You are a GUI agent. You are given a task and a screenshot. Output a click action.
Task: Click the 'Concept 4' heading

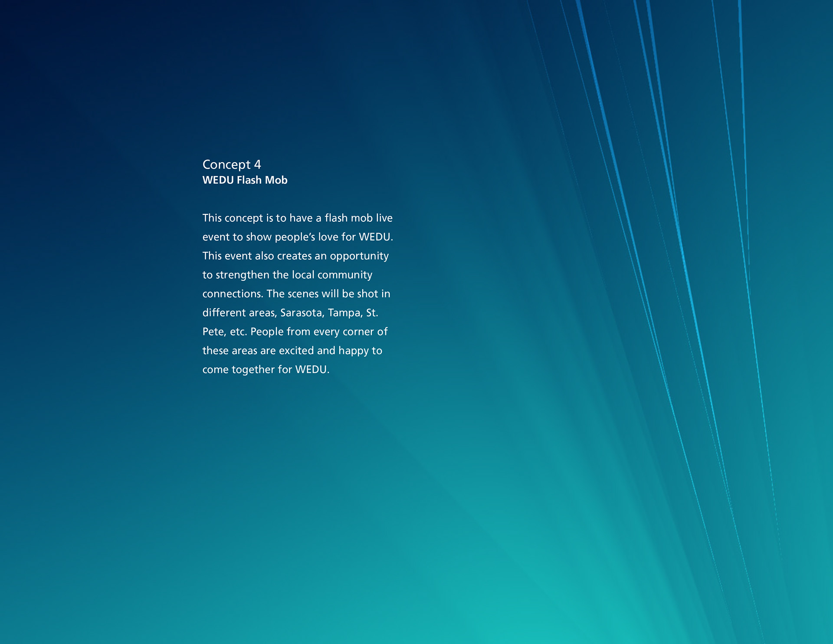click(x=232, y=165)
